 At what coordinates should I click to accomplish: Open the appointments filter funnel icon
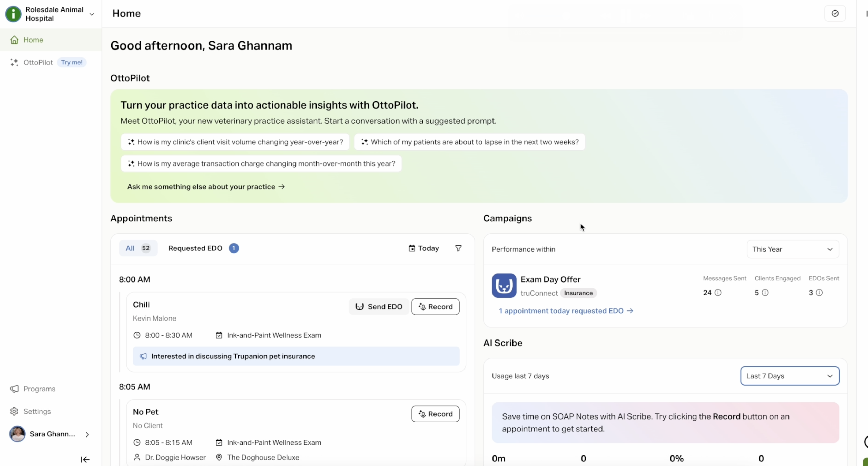tap(458, 248)
